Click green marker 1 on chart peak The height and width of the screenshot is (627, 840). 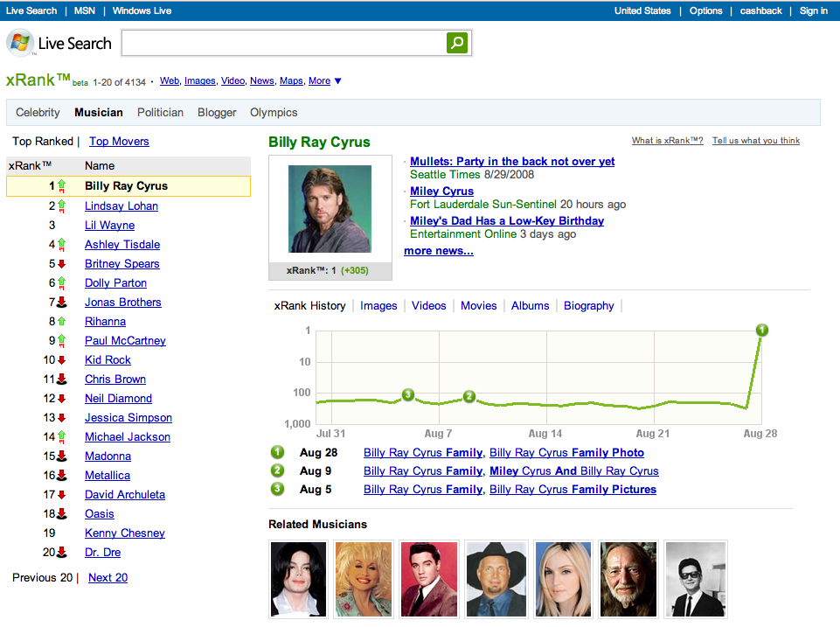coord(762,330)
